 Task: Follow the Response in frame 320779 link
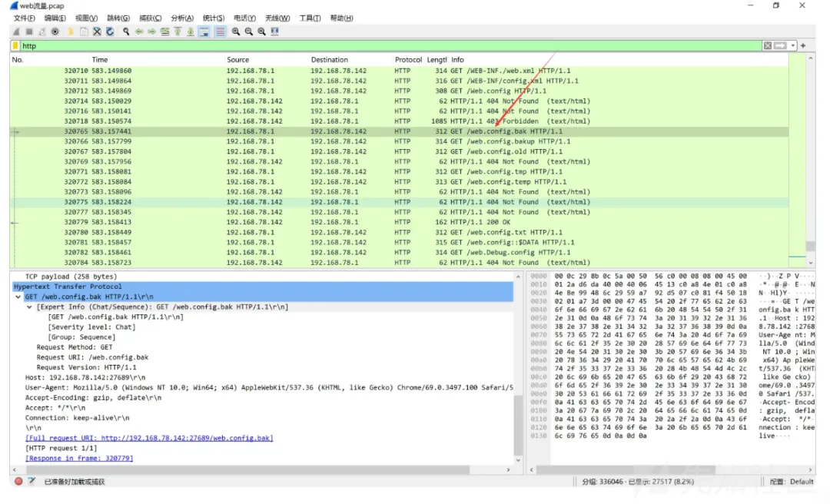pos(79,458)
